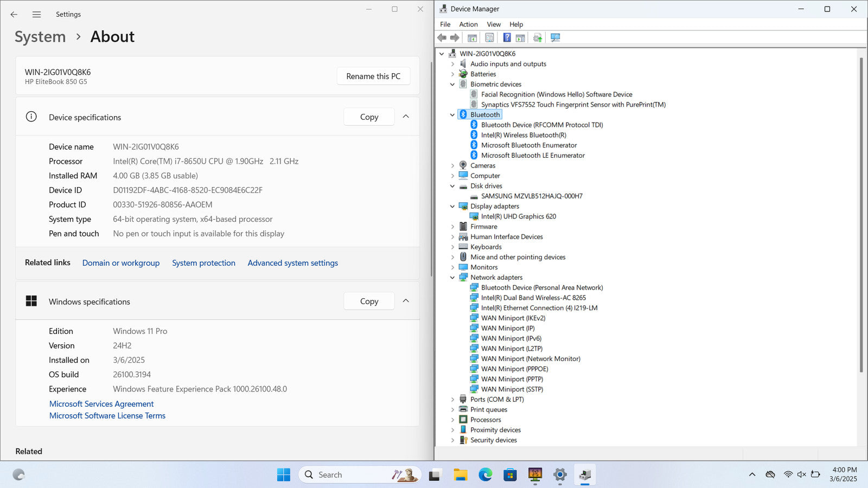Click the Show/Hide Action Pane toolbar icon
Viewport: 868px width, 488px height.
(x=520, y=37)
